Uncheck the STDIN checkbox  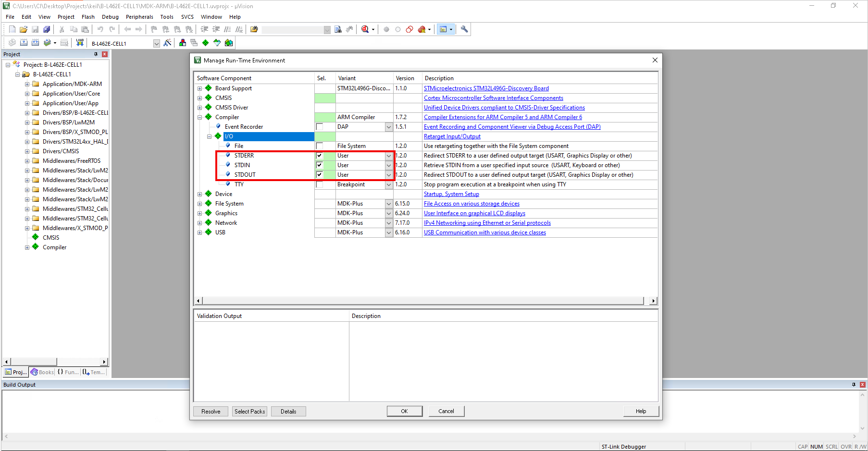319,165
